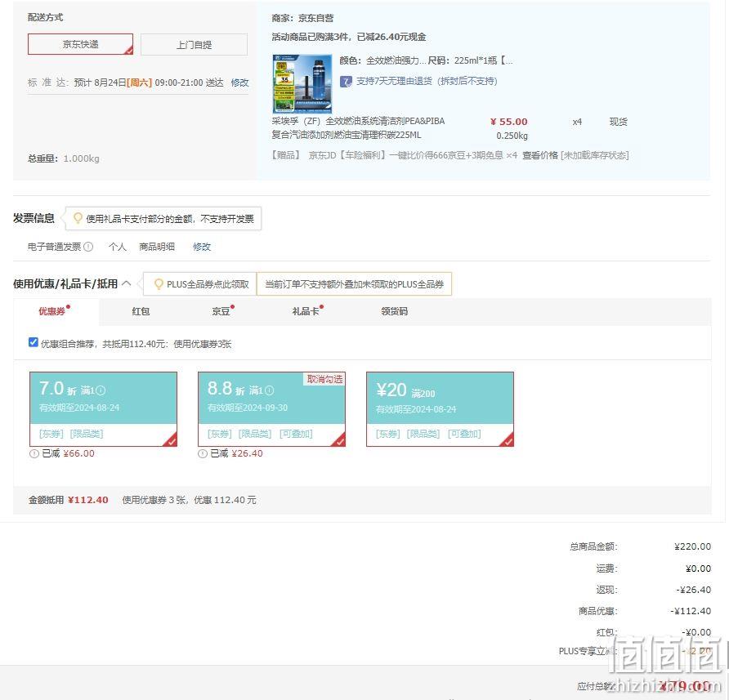Click the 查看价格 link for the gift
The width and height of the screenshot is (729, 700).
(x=539, y=155)
